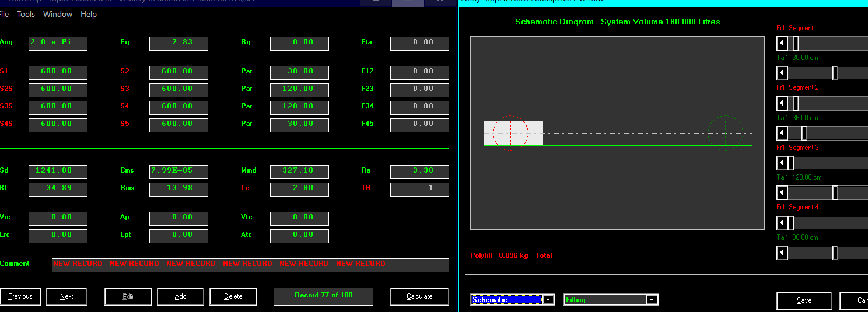Click the Segment 2 Tal1 slider left arrow
Screen dimensions: 868x312
pyautogui.click(x=782, y=133)
